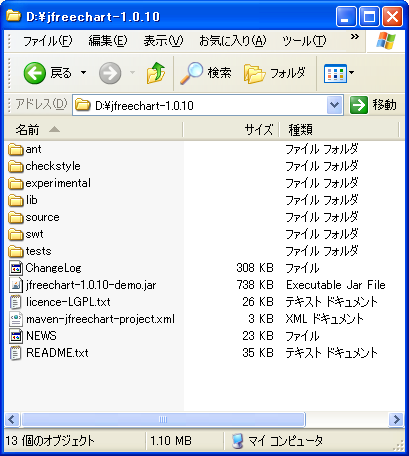The height and width of the screenshot is (456, 409).
Task: Go back with the 戻る arrow icon
Action: (35, 73)
